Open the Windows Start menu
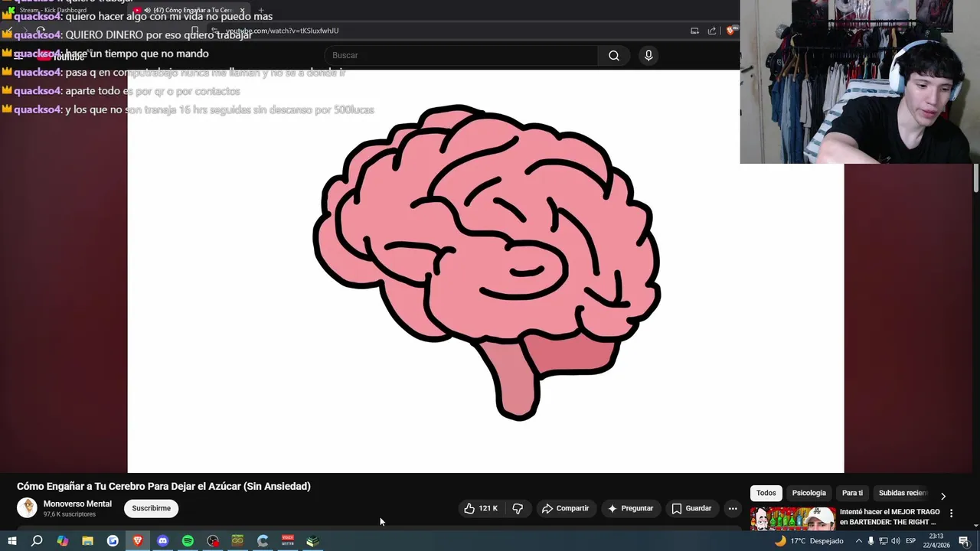Screen dimensions: 980x551 [x=11, y=541]
